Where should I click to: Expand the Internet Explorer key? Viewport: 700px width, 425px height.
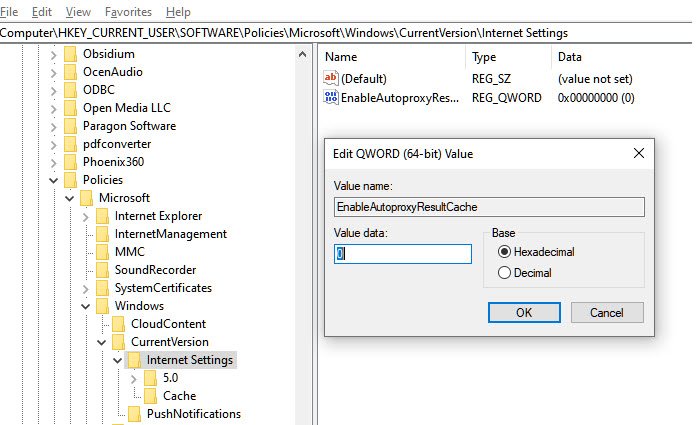click(86, 217)
